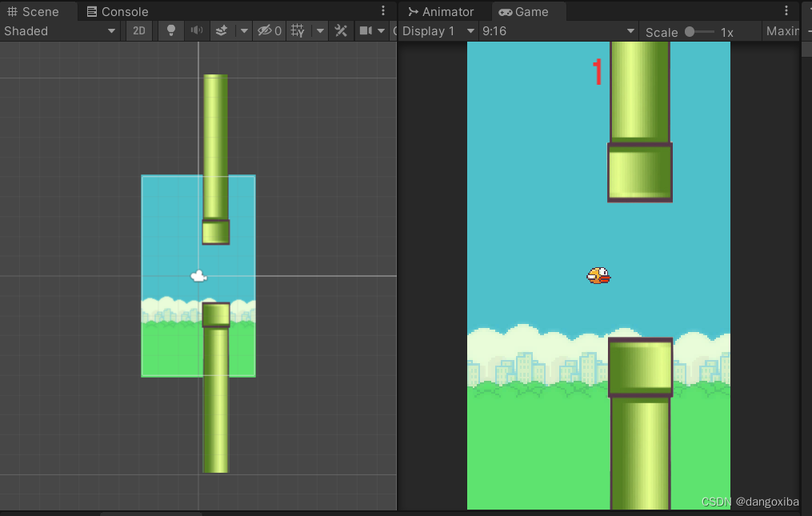Toggle scene grid visibility icon
The width and height of the screenshot is (812, 516).
298,31
